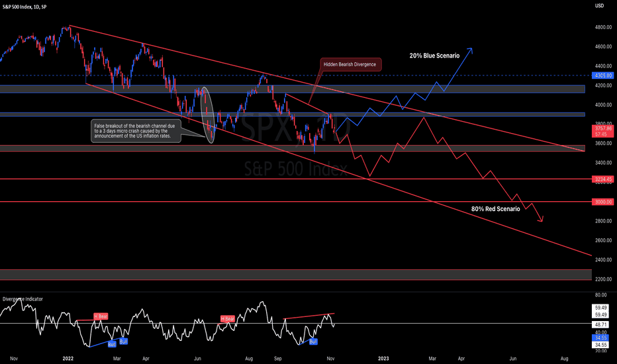617x364 pixels.
Task: Click the 48.71 indicator value label
Action: click(600, 325)
